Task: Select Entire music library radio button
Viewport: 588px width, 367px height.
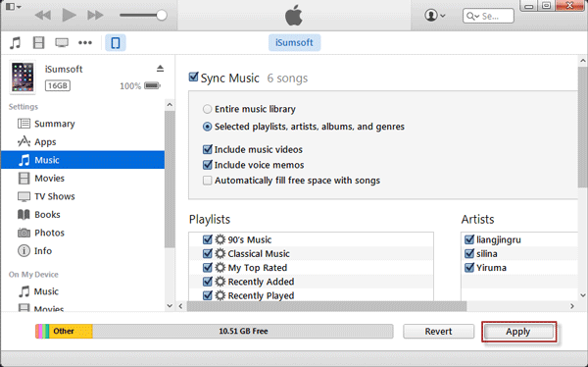Action: click(x=208, y=109)
